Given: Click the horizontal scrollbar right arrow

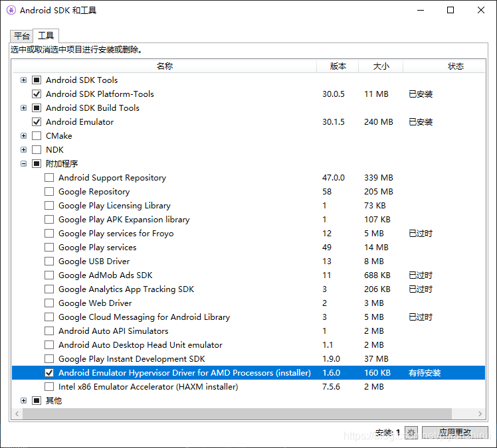Looking at the screenshot, I should pyautogui.click(x=480, y=413).
